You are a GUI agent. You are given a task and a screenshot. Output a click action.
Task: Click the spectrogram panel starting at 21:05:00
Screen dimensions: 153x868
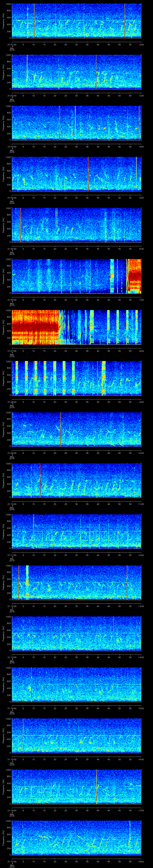coord(76,225)
